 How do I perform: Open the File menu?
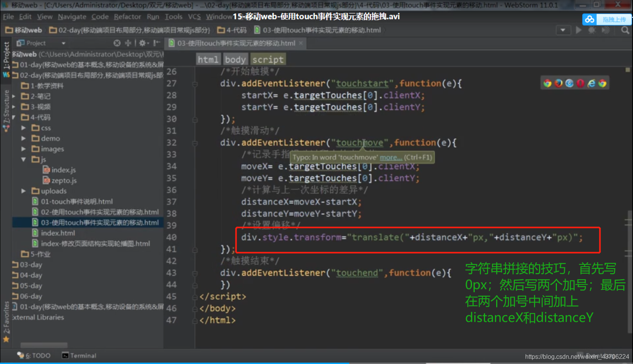coord(8,17)
